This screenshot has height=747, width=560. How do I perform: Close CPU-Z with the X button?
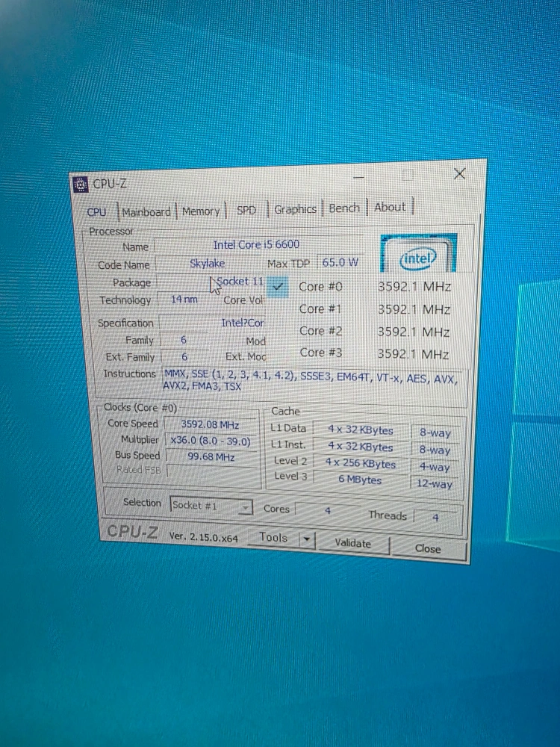click(x=459, y=174)
